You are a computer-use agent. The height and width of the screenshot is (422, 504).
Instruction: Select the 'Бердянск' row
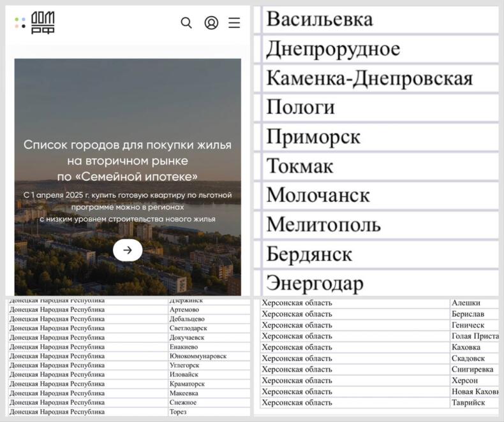[381, 254]
